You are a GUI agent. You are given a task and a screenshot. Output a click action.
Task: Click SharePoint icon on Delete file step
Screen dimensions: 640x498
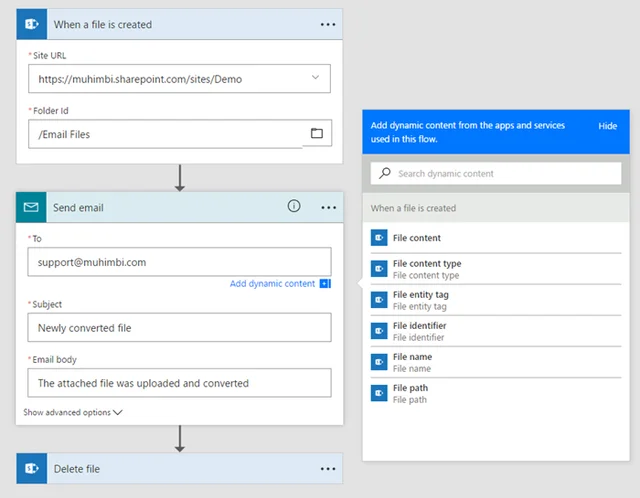point(32,469)
